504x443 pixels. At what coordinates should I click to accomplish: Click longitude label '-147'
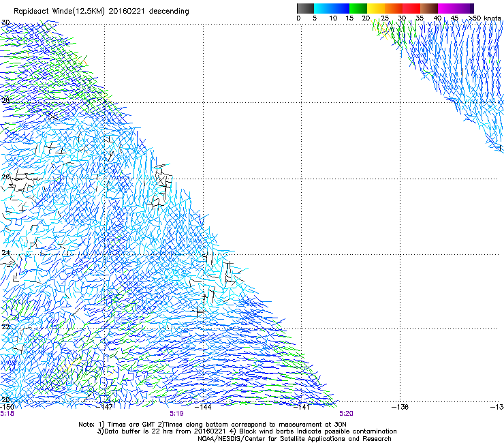pyautogui.click(x=105, y=407)
